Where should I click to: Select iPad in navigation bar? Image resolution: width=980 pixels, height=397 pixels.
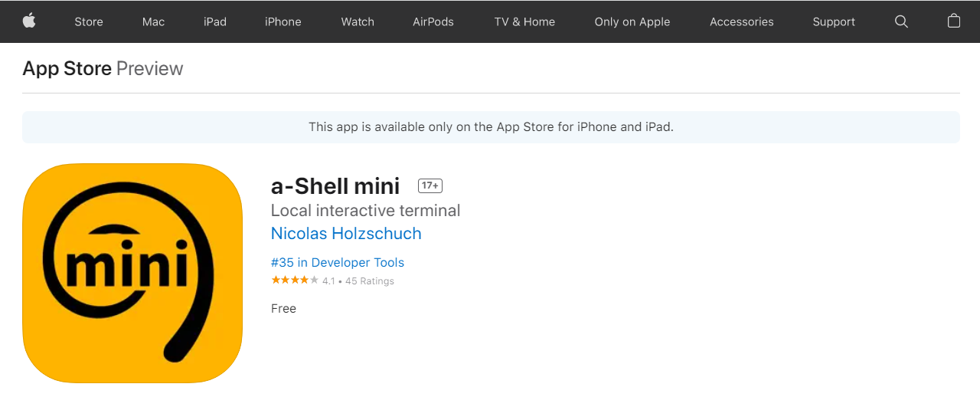point(215,21)
